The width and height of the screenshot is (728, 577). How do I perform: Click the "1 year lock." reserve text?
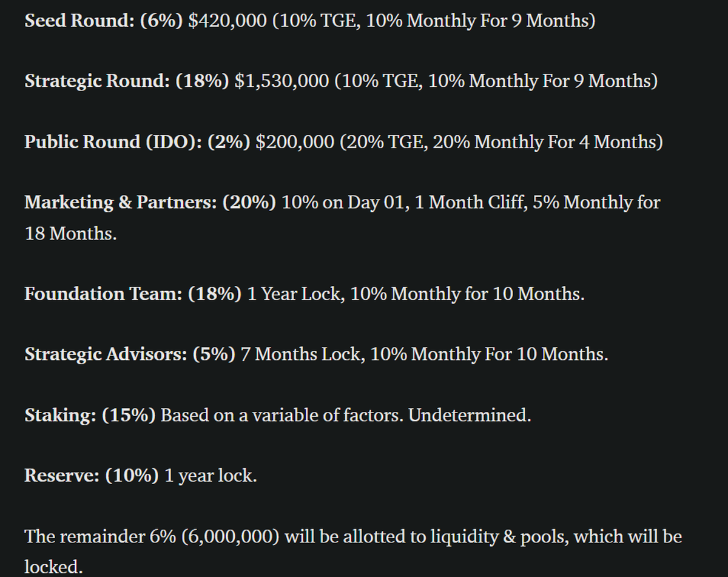(211, 476)
